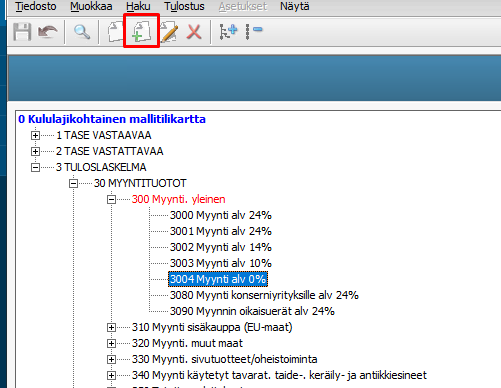The height and width of the screenshot is (388, 501).
Task: Open the Näytä menu
Action: coord(295,6)
